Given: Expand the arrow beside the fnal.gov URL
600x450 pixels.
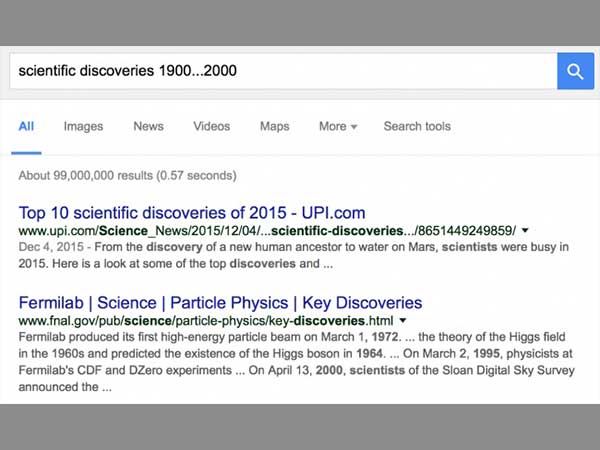Looking at the screenshot, I should pos(403,321).
